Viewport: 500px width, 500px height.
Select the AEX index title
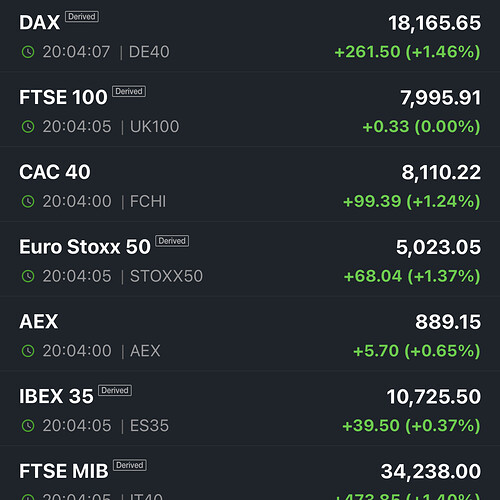point(39,322)
